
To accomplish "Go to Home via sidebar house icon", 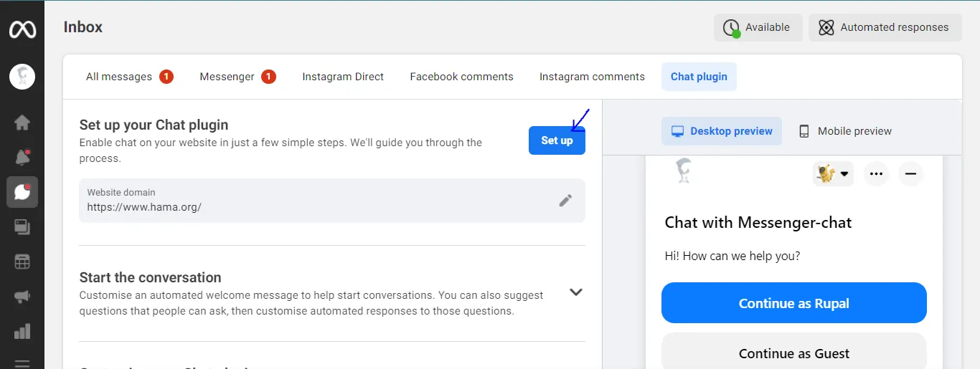I will [x=22, y=122].
